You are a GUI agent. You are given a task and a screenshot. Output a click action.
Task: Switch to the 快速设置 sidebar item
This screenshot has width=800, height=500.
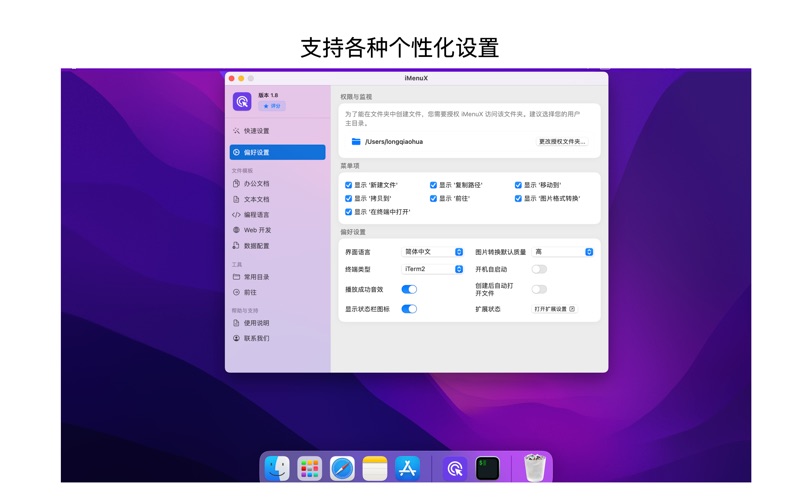pyautogui.click(x=256, y=131)
